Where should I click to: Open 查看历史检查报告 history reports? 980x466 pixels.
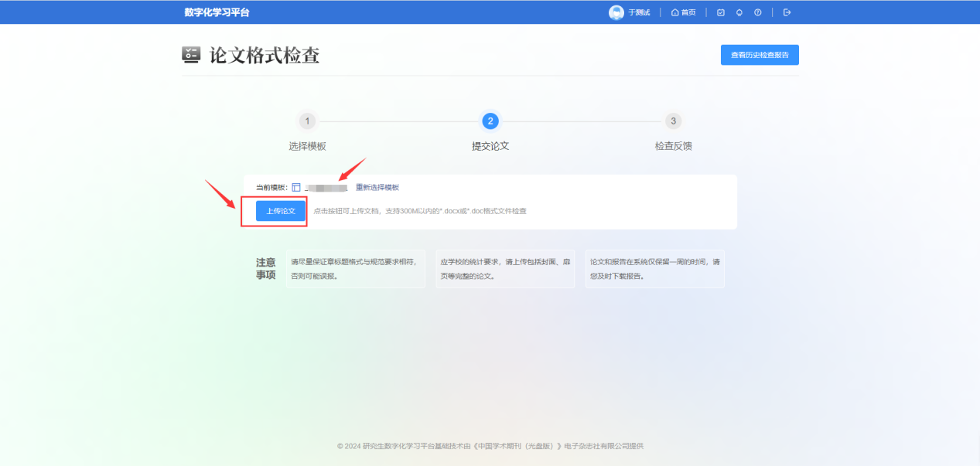(x=760, y=55)
